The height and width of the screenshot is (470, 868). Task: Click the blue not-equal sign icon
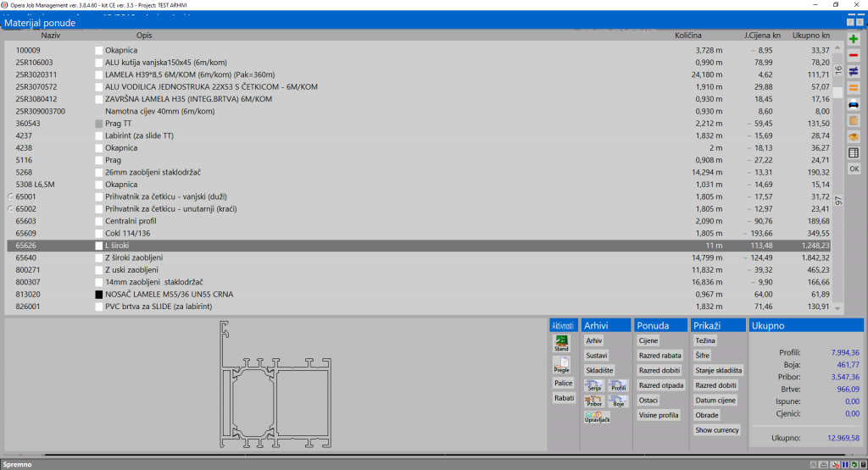854,71
